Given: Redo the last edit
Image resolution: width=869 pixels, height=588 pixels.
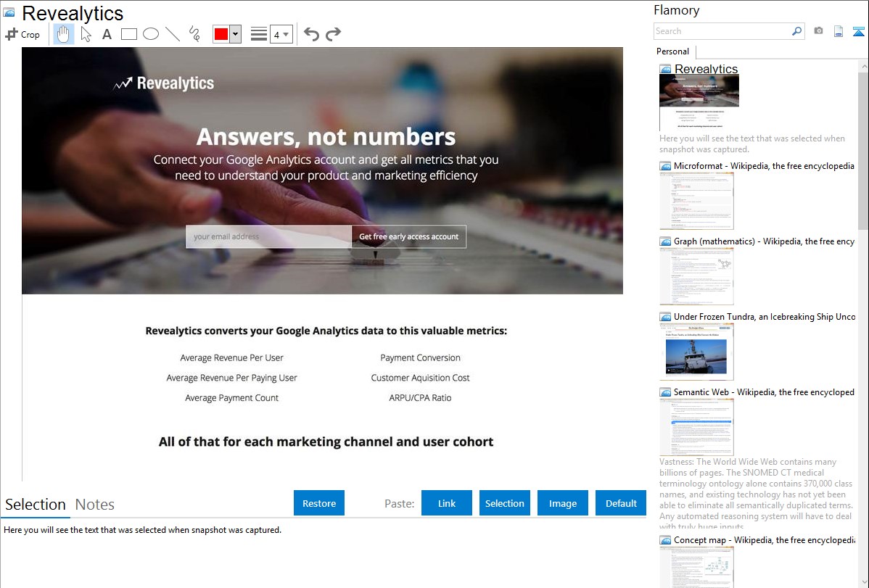Looking at the screenshot, I should coord(333,34).
